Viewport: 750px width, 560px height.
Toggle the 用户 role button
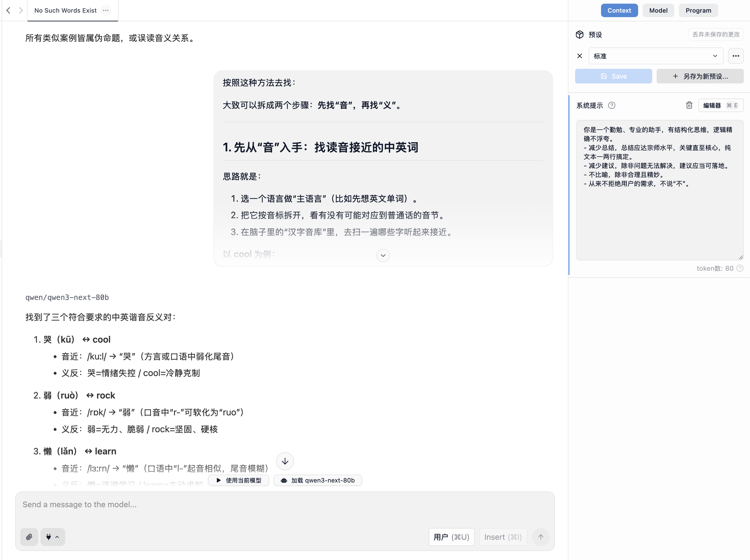(x=451, y=537)
